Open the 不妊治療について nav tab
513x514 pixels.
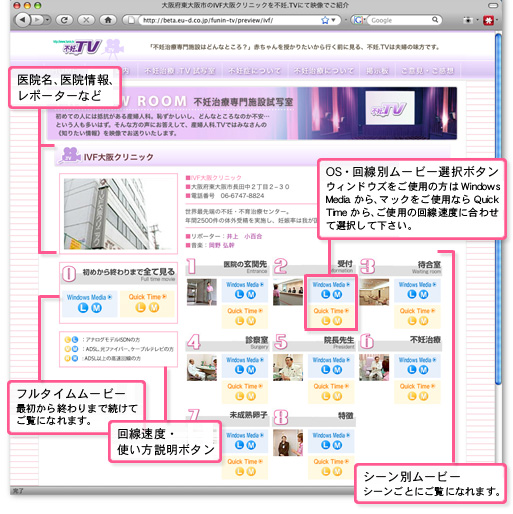click(x=323, y=71)
